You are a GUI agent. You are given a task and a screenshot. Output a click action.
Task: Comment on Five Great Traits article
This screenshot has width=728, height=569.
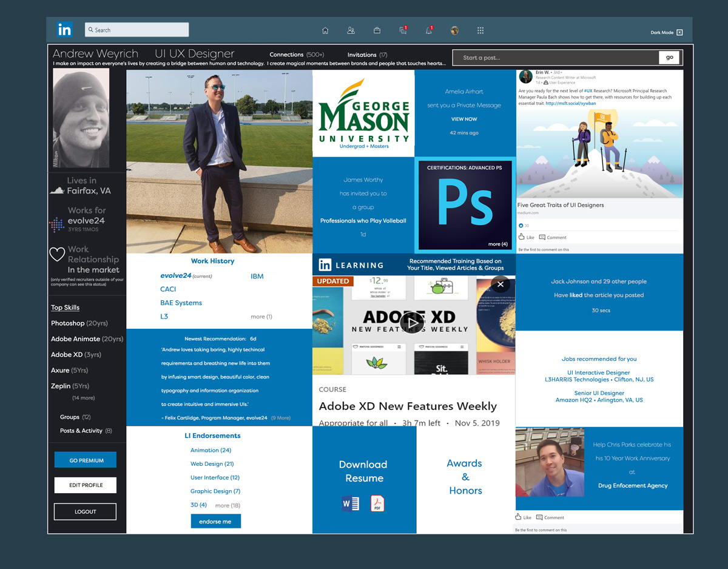pos(553,237)
